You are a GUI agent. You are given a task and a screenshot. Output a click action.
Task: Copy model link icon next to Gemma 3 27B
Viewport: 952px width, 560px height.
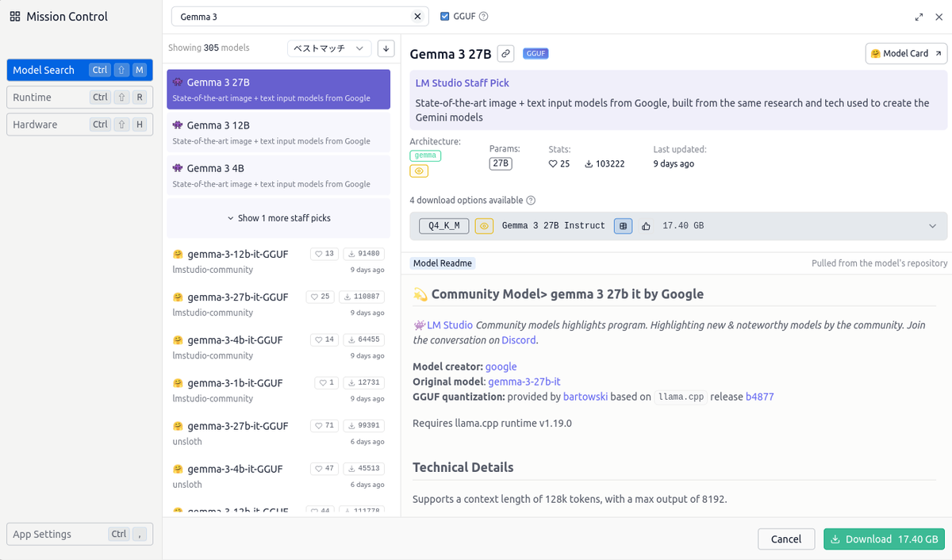[x=505, y=54]
